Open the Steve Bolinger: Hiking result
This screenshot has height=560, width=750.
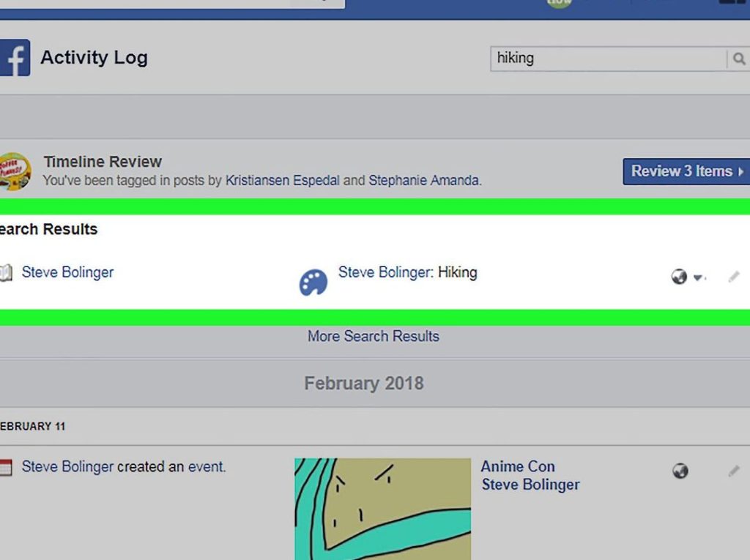(407, 272)
